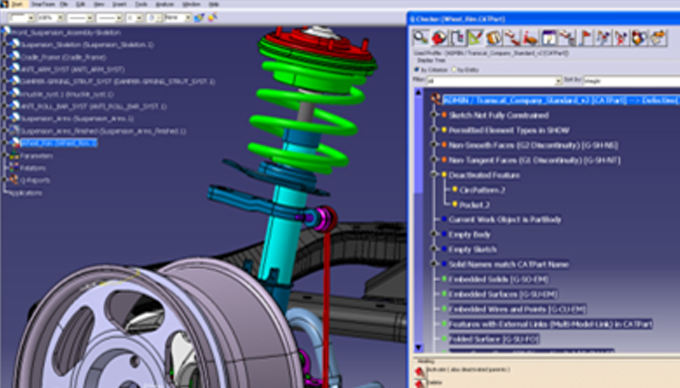Click the Activate icon in Healing section
680x388 pixels.
pos(419,371)
